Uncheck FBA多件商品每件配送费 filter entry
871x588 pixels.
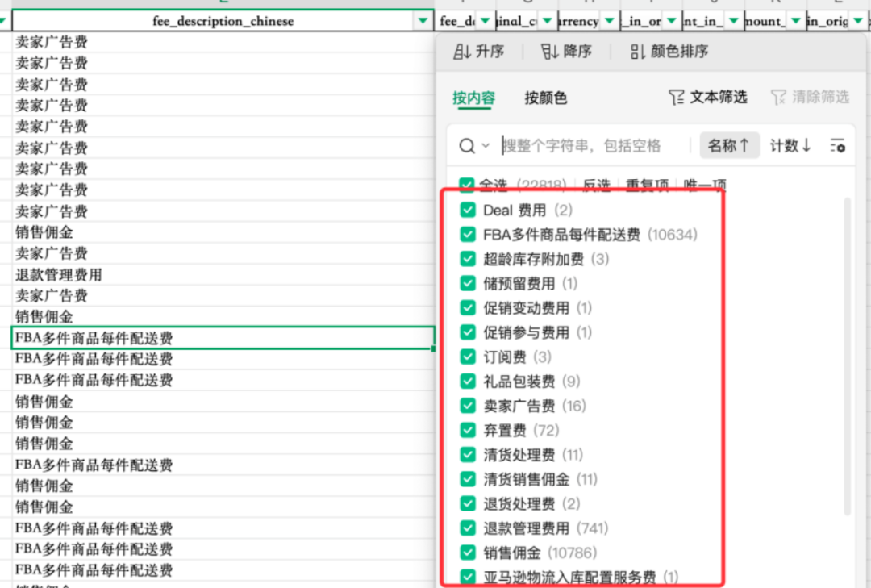coord(468,234)
